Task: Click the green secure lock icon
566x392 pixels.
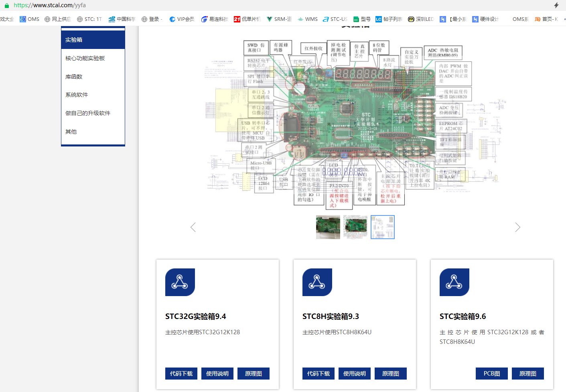Action: [6, 6]
